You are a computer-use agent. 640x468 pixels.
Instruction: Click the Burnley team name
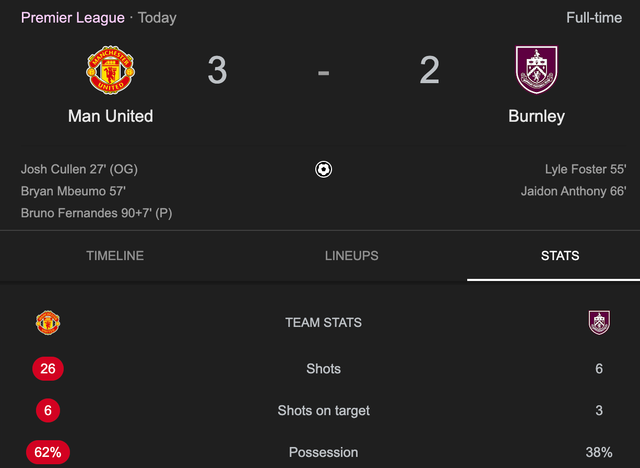click(x=536, y=116)
